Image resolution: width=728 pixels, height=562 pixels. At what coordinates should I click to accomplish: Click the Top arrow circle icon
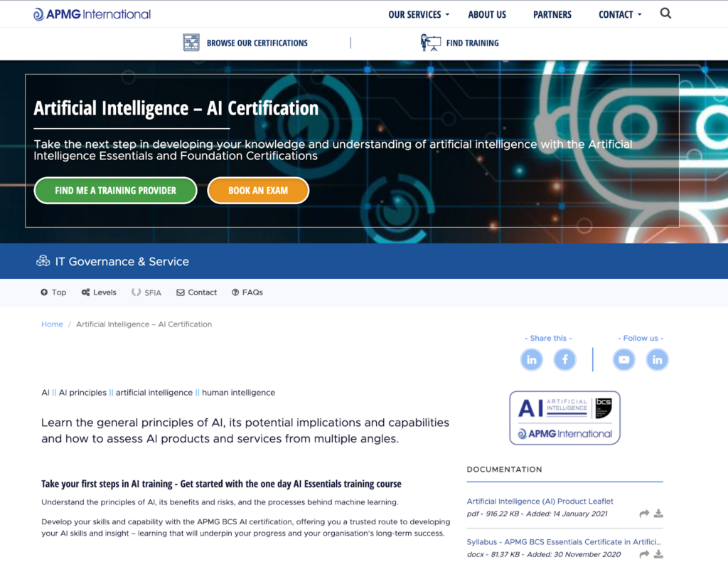[44, 292]
